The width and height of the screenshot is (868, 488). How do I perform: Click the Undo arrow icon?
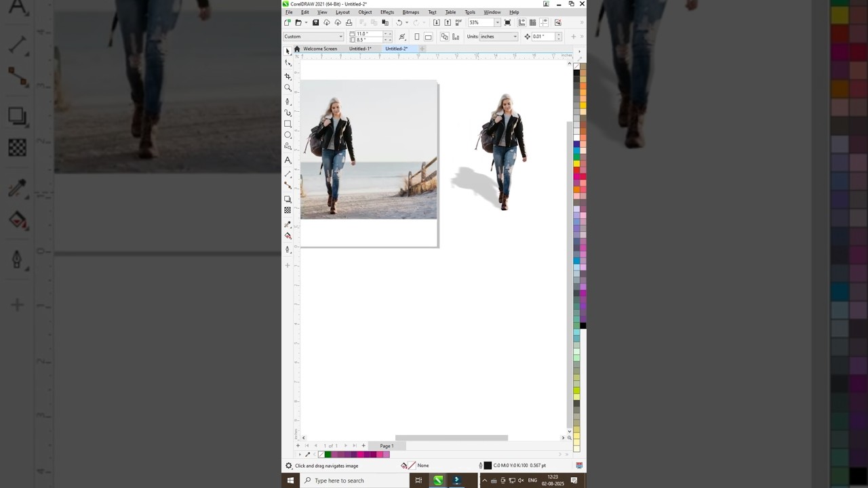(x=399, y=22)
